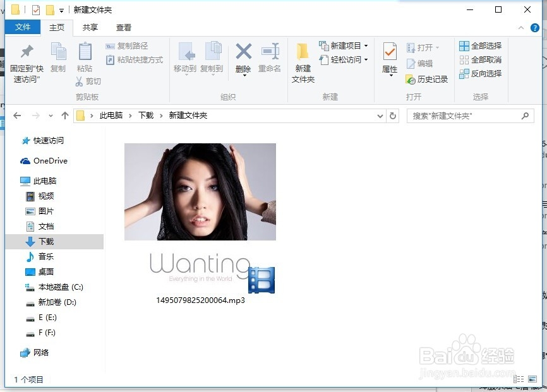Switch to details view icon
Image resolution: width=547 pixels, height=392 pixels.
(x=519, y=379)
